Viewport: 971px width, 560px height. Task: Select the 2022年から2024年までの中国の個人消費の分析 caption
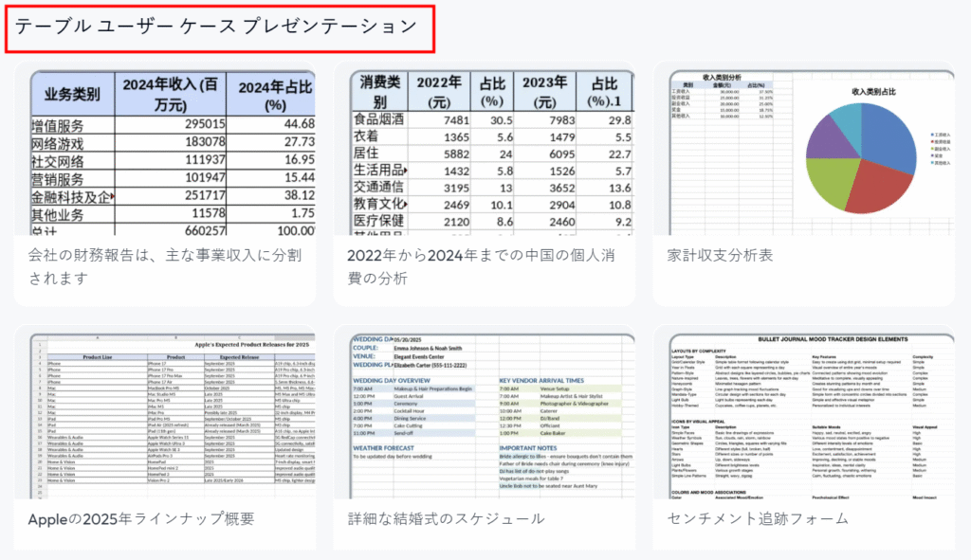coord(482,266)
